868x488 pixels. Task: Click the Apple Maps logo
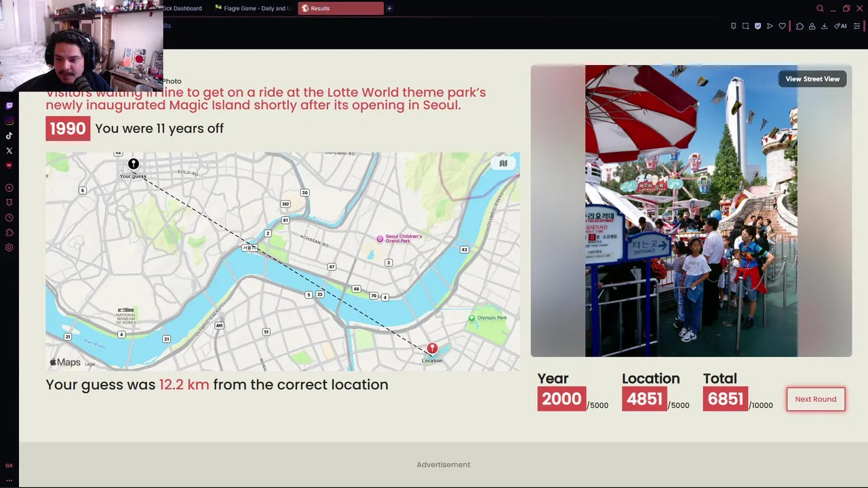(x=65, y=363)
